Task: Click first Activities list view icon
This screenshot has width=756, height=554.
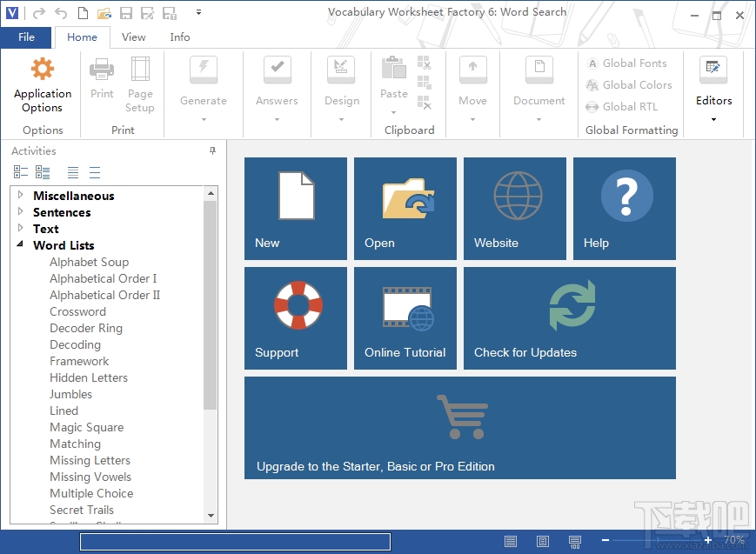Action: (21, 172)
